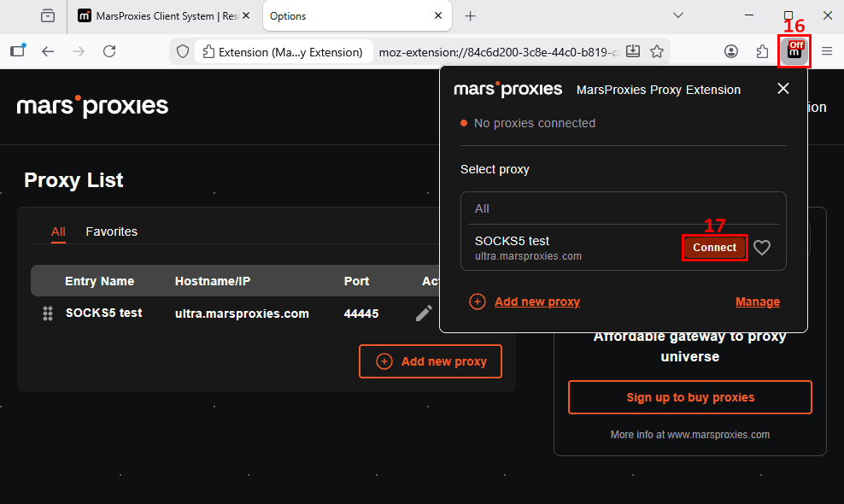Click SOCKS5 test name in popup list
Screen dimensions: 844x504
(x=512, y=241)
